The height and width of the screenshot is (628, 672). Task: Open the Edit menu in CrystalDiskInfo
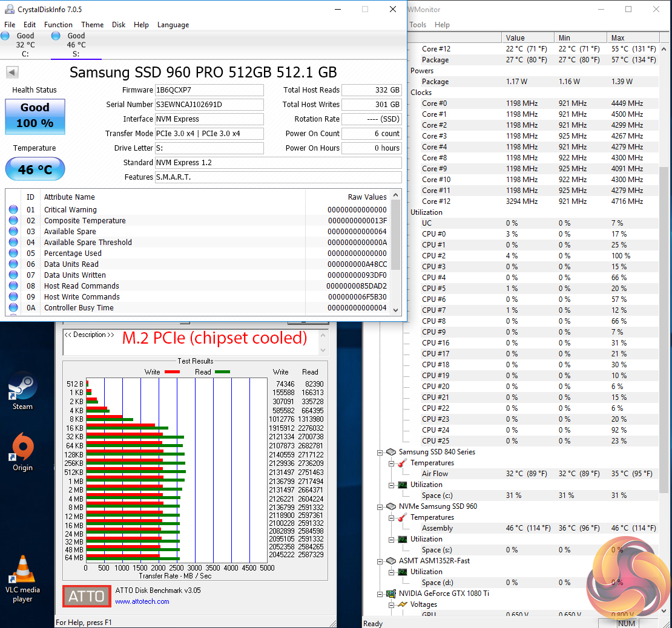click(30, 25)
